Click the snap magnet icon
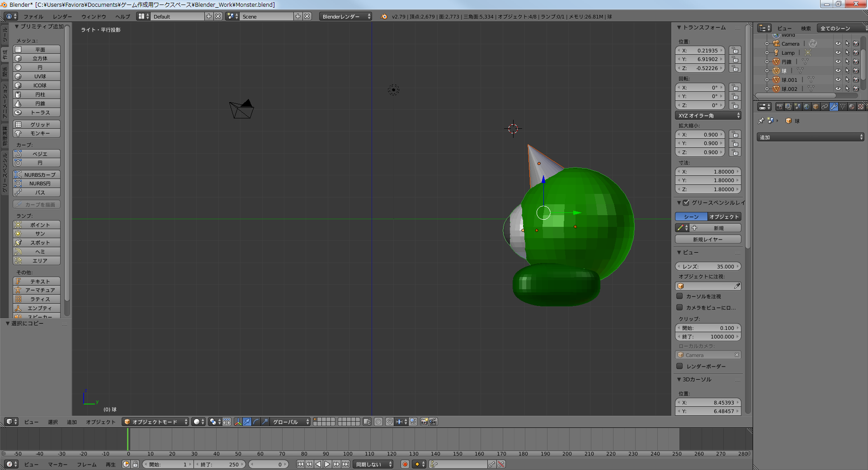The image size is (868, 470). pyautogui.click(x=389, y=422)
